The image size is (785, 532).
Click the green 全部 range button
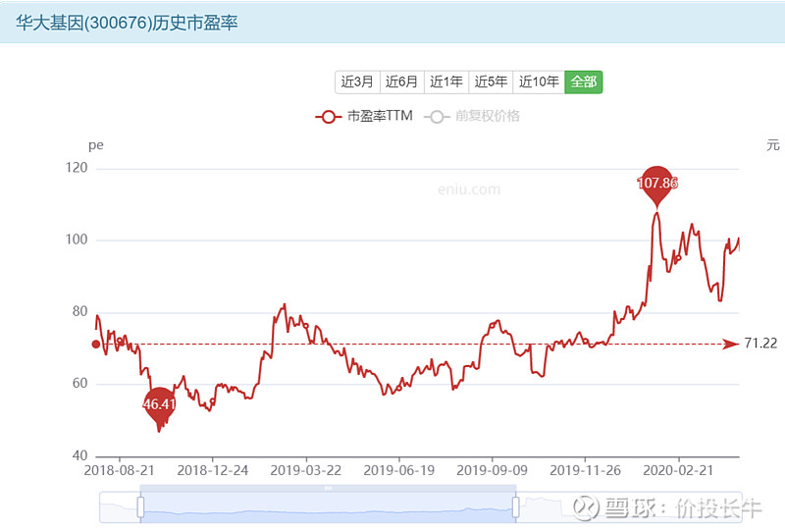point(584,81)
